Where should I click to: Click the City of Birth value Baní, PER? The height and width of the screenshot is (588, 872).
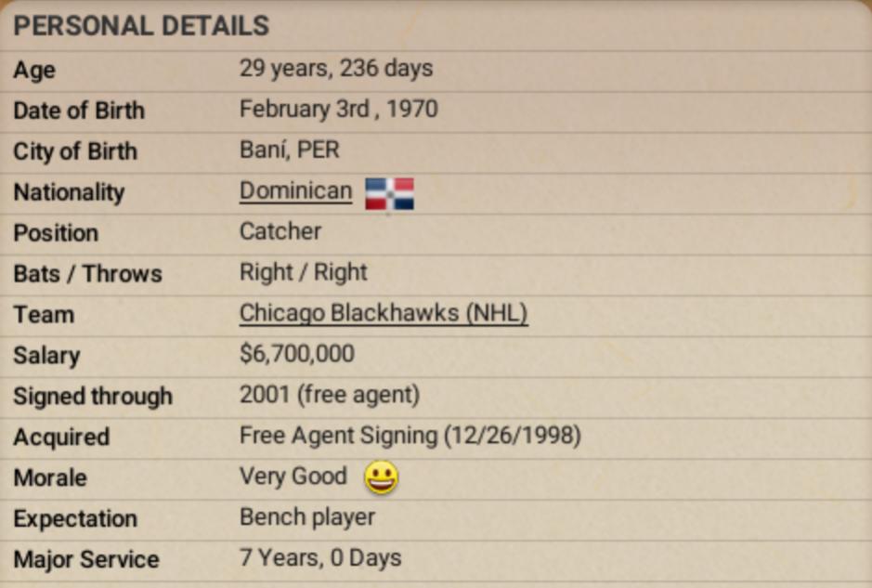click(x=289, y=150)
